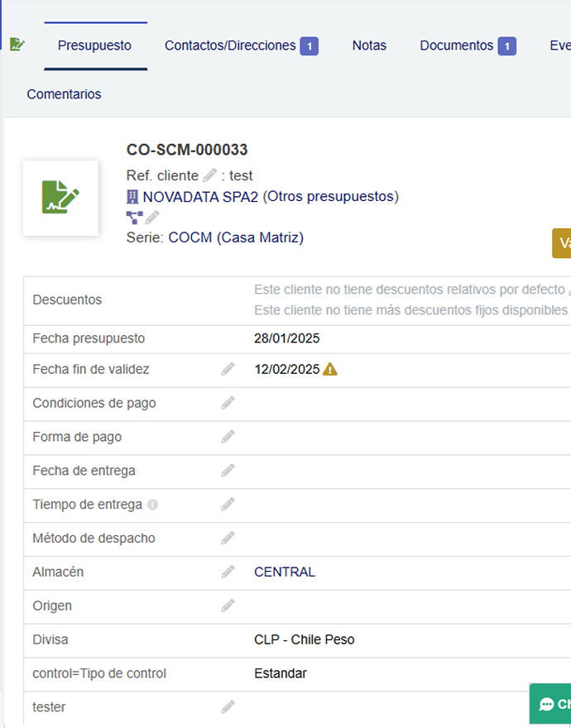The width and height of the screenshot is (571, 728).
Task: Open the COCM (Casa Matriz) series link
Action: (x=236, y=237)
